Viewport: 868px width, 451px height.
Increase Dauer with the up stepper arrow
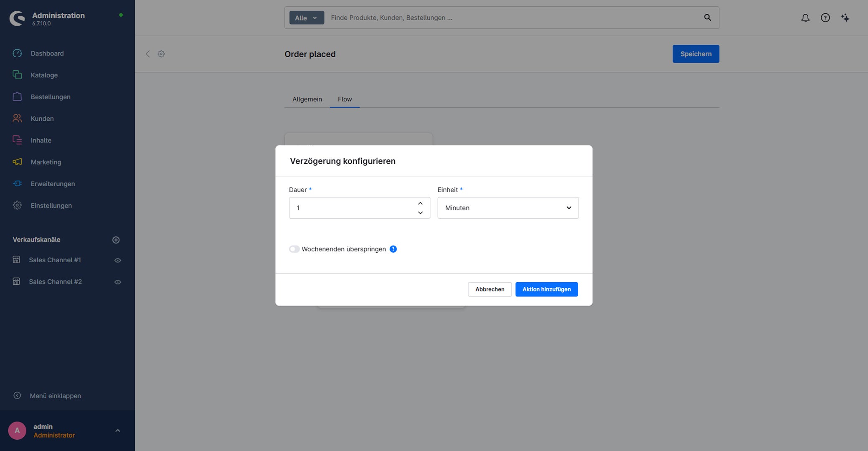coord(420,203)
